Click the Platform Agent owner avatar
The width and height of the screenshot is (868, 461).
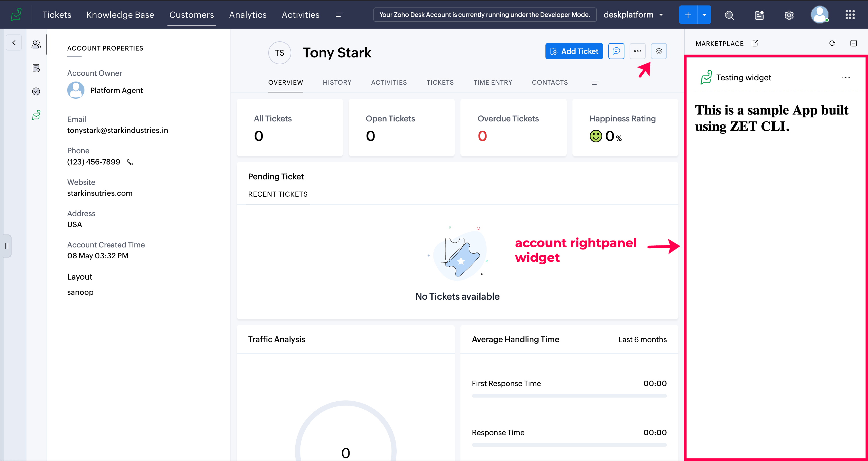pos(76,90)
